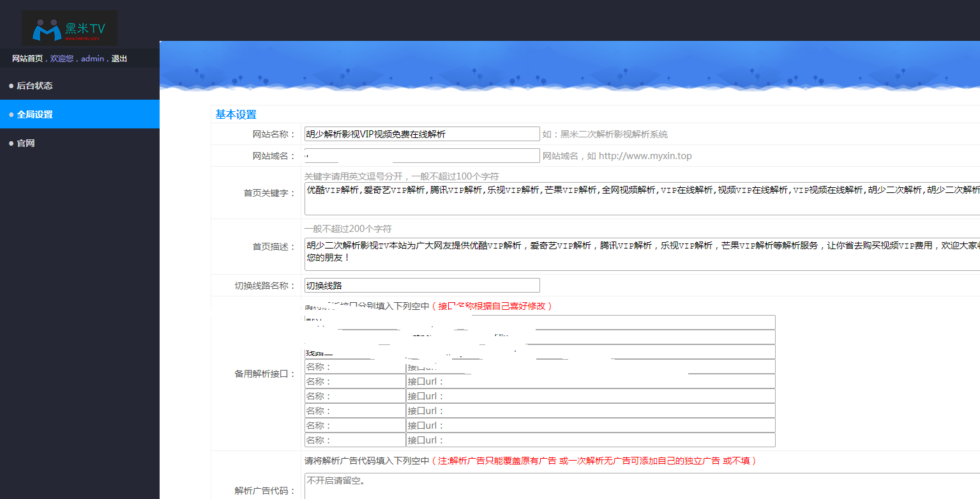Open the 后台状态 sidebar menu
The width and height of the screenshot is (980, 499).
[34, 86]
